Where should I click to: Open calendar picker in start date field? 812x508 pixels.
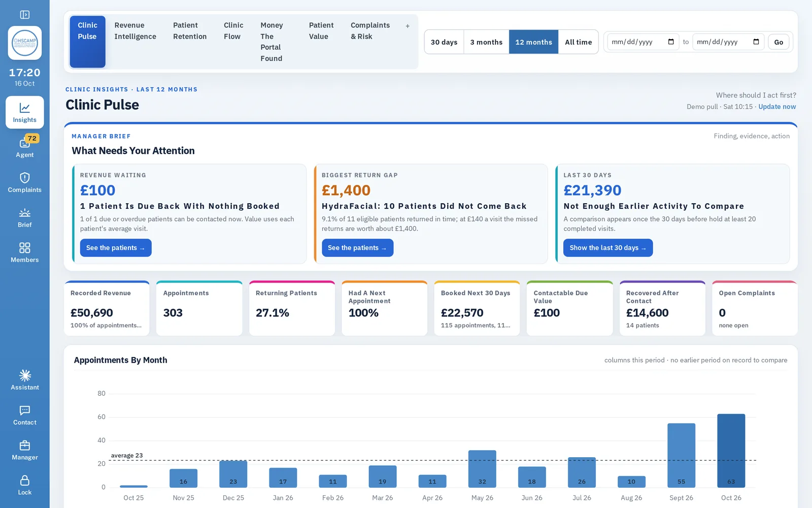[671, 42]
